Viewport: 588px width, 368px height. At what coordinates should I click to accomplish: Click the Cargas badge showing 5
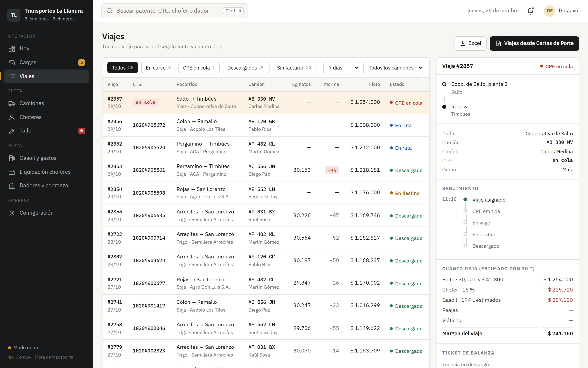[x=81, y=63]
